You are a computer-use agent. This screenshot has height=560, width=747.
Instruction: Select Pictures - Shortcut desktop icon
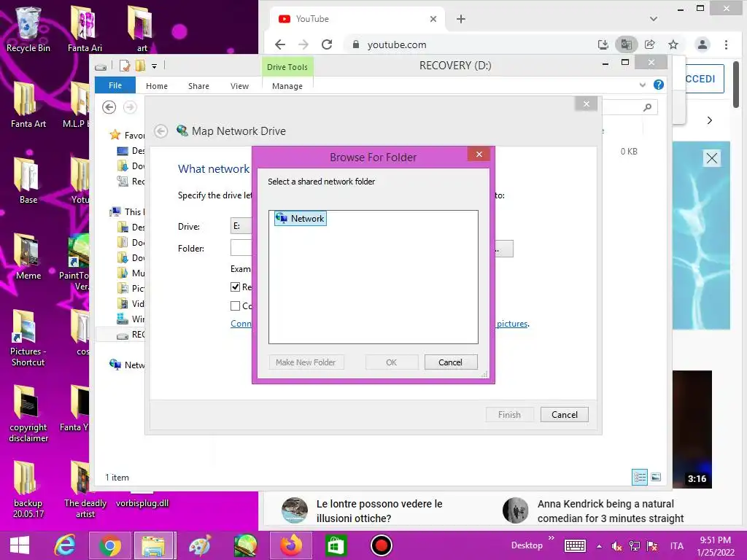(x=28, y=338)
